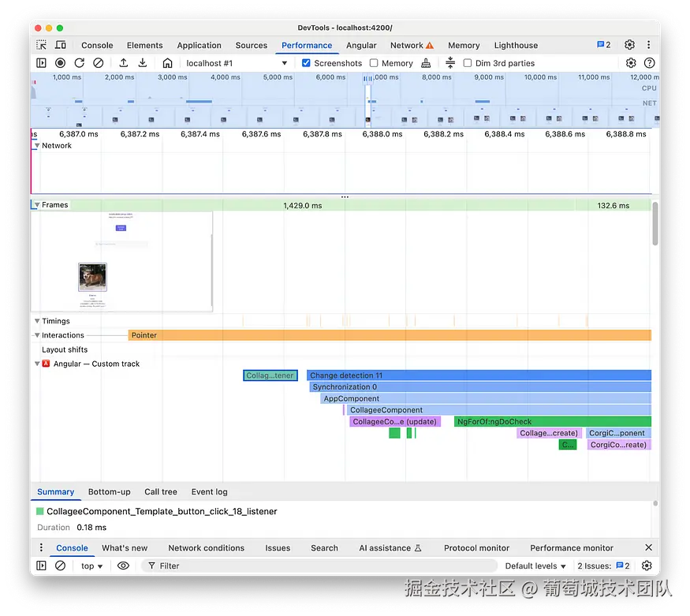Click the record-and-reload icon
This screenshot has height=616, width=690.
click(x=79, y=63)
